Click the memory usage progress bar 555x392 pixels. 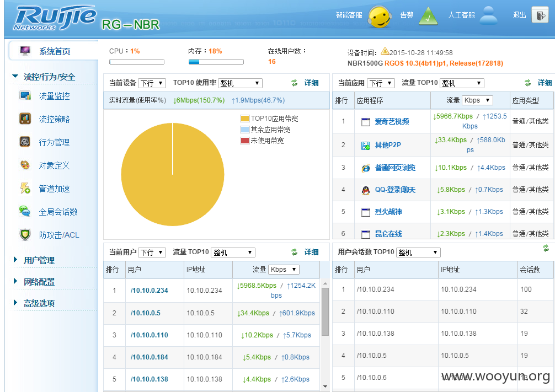pos(216,62)
